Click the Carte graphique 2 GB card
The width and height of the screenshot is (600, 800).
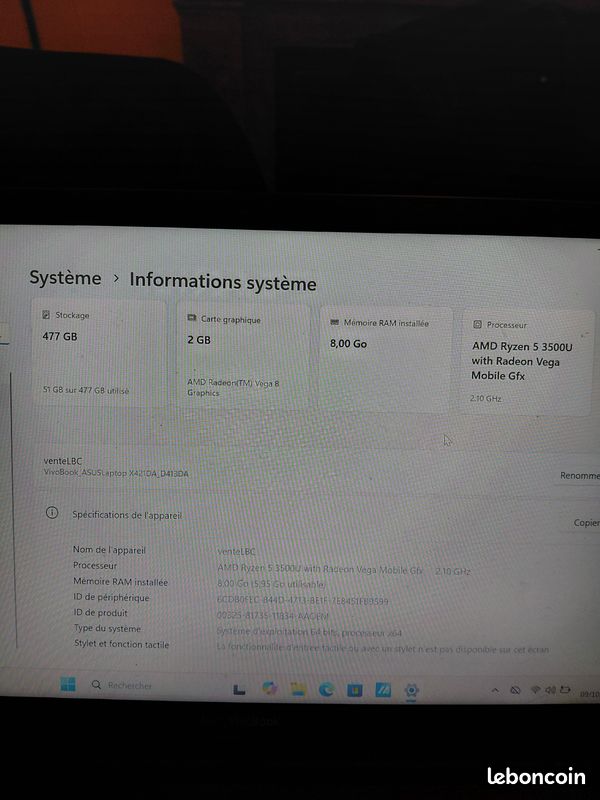(x=244, y=356)
